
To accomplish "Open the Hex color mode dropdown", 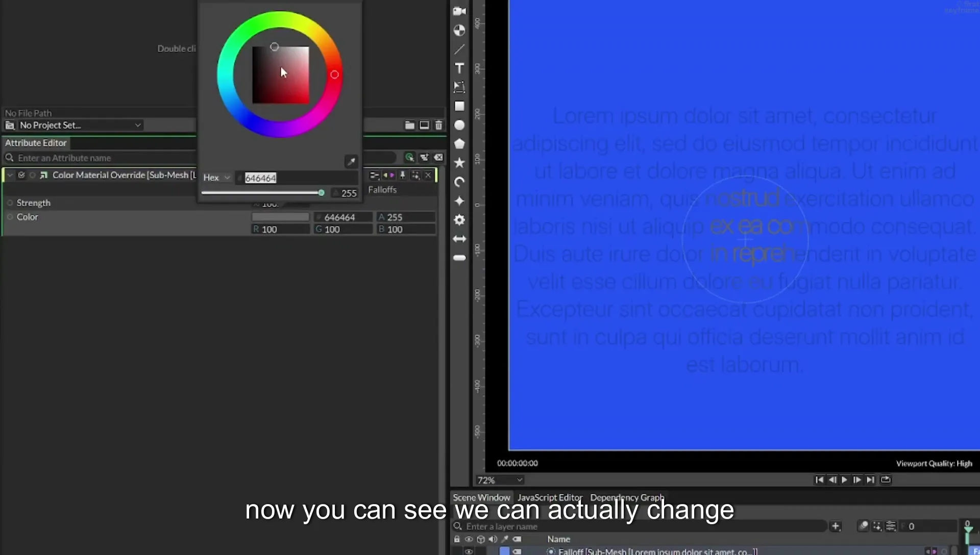I will pyautogui.click(x=216, y=178).
